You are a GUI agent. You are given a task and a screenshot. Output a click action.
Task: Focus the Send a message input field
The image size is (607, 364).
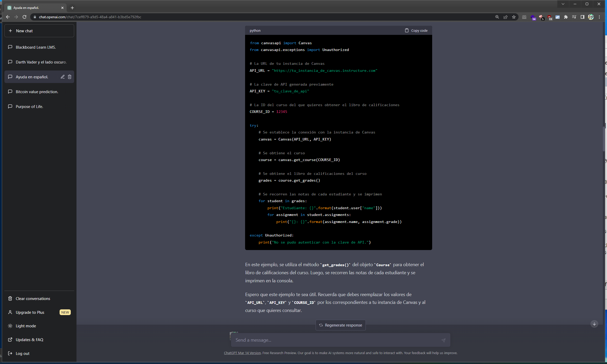(x=336, y=340)
